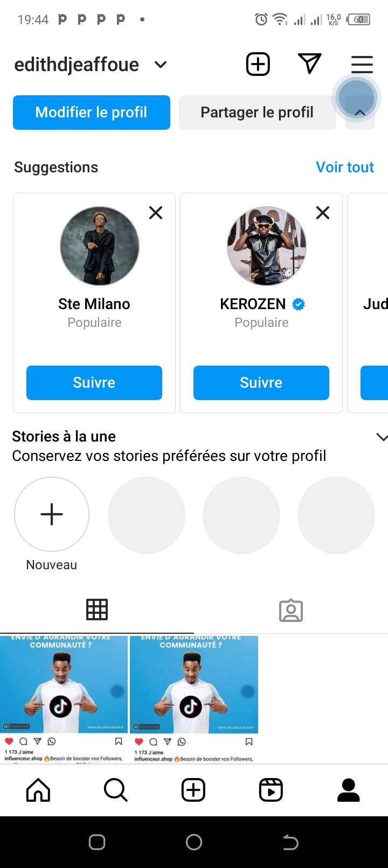The width and height of the screenshot is (388, 868).
Task: Add a new highlight with Nouveau
Action: [x=52, y=515]
